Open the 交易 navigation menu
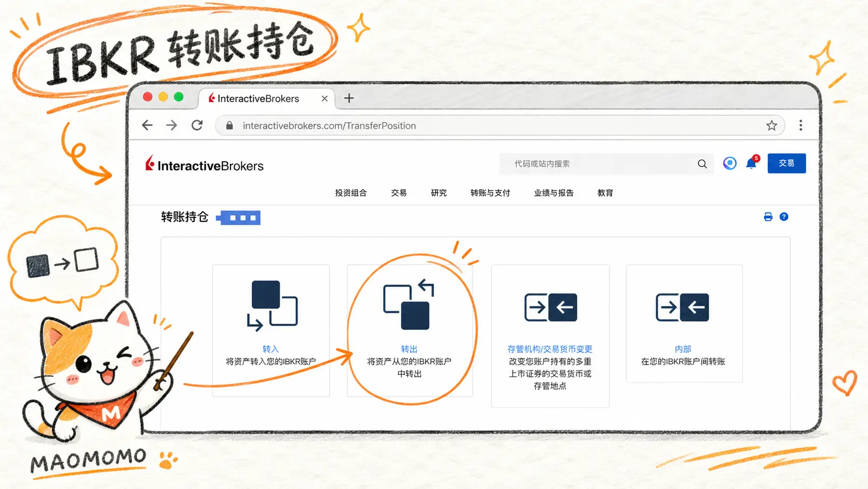Viewport: 868px width, 489px height. pyautogui.click(x=399, y=193)
